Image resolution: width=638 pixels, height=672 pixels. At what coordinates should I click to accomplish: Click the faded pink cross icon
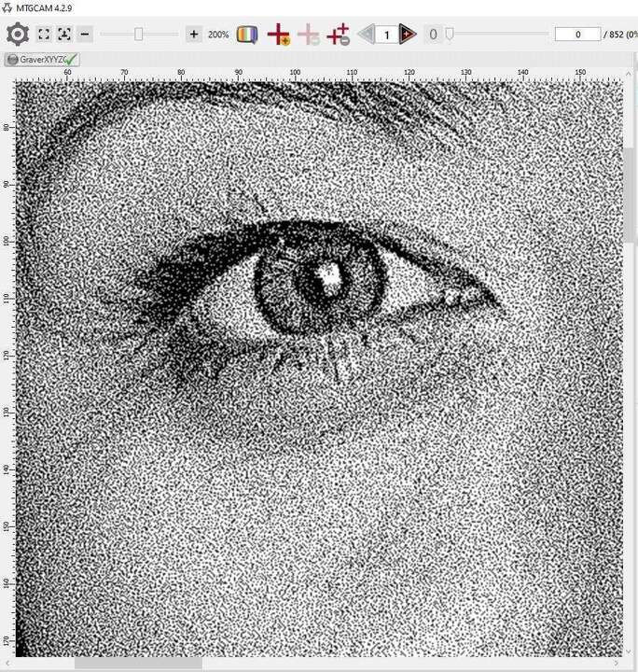[309, 35]
